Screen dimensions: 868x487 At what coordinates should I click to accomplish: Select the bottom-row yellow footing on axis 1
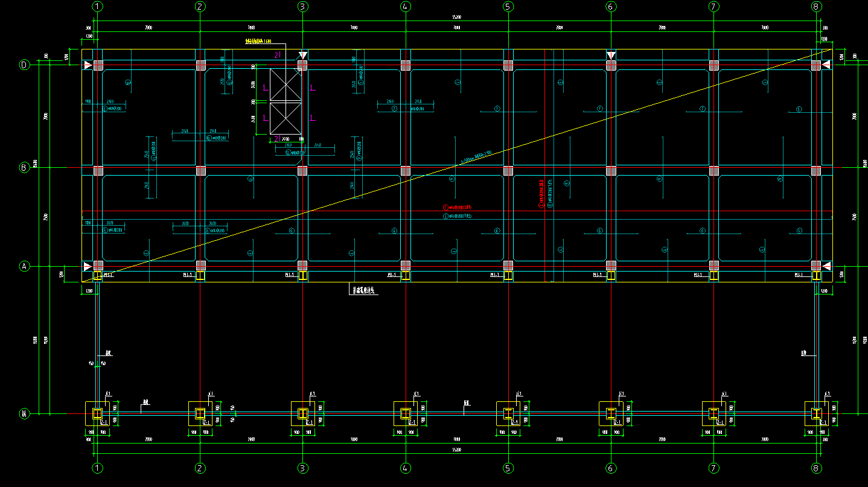[98, 414]
